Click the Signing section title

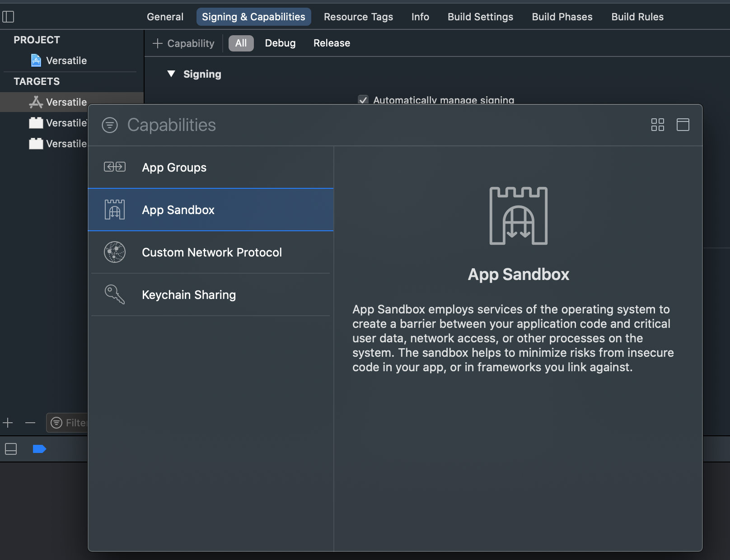tap(202, 74)
